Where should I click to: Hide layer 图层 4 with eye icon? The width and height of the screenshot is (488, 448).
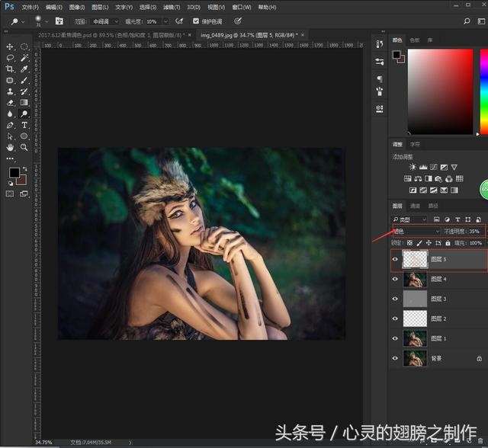[x=395, y=280]
